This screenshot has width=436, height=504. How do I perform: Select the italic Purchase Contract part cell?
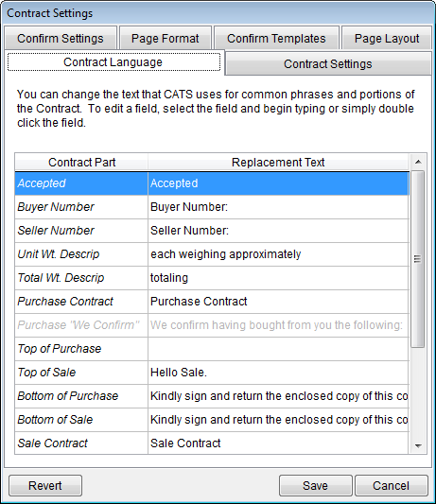pyautogui.click(x=81, y=302)
